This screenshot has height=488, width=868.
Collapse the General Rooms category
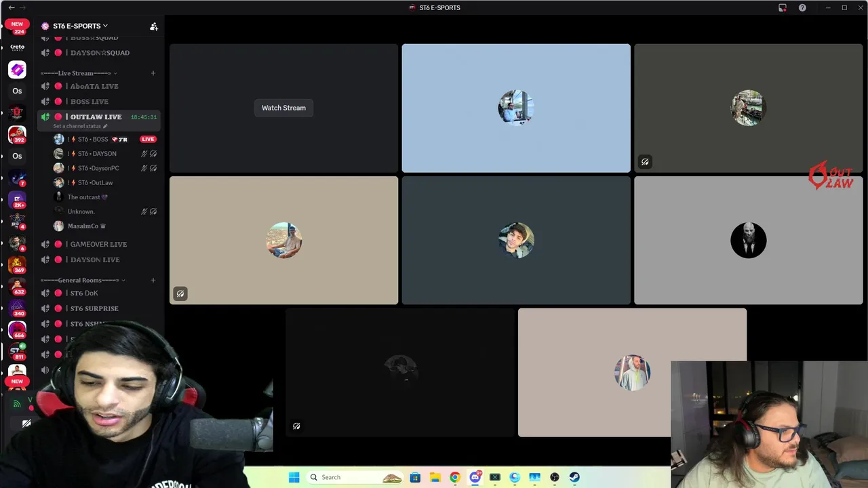point(82,280)
